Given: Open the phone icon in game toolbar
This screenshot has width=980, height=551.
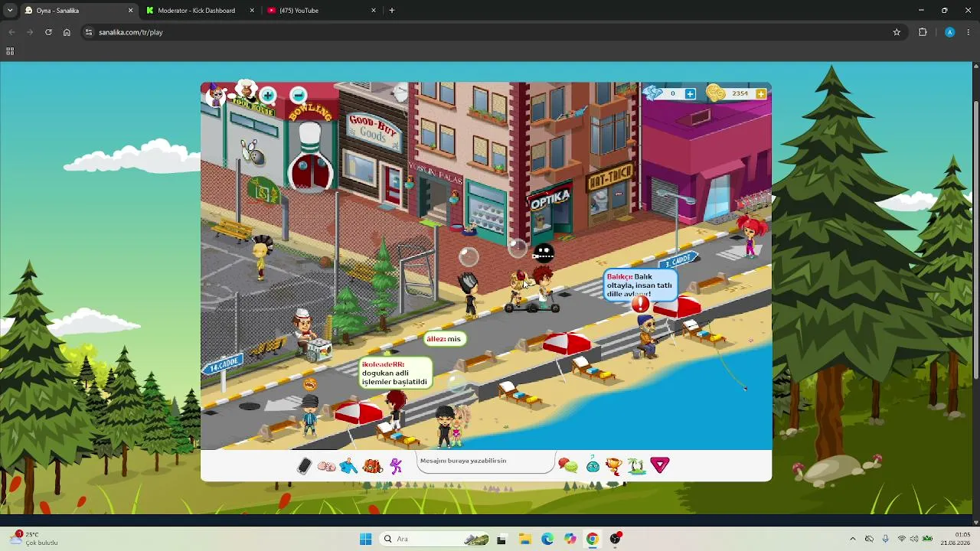Looking at the screenshot, I should [x=304, y=465].
